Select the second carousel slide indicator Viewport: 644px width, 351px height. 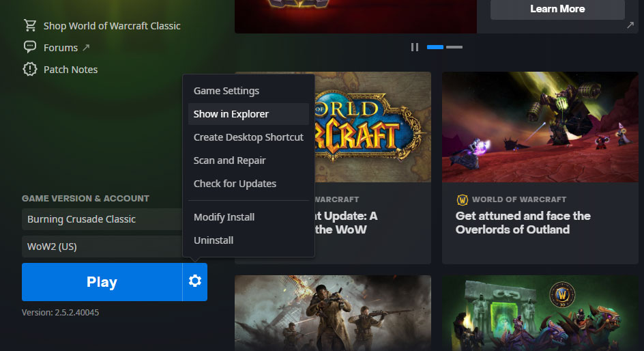[x=454, y=47]
